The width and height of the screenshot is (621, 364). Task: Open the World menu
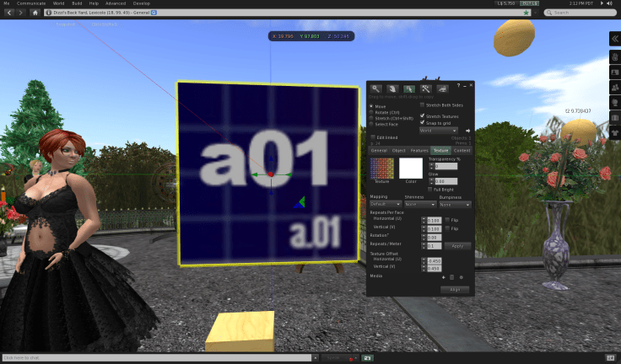[x=59, y=3]
